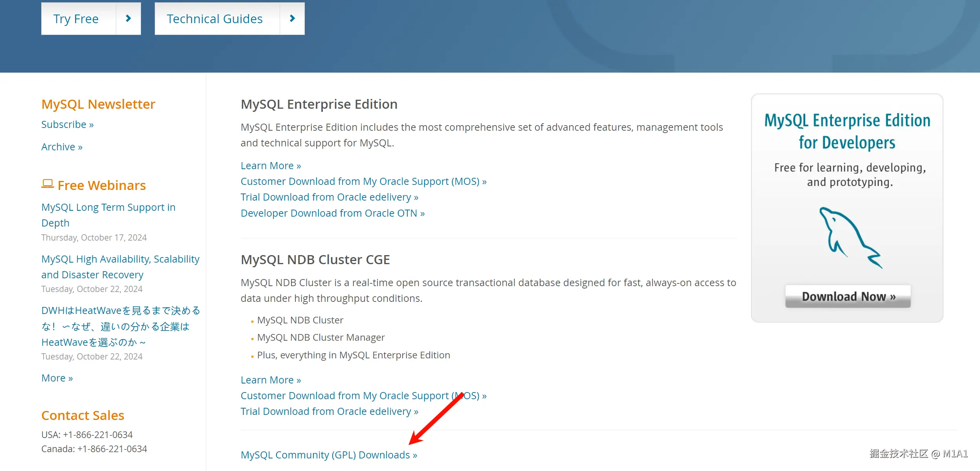Open the newsletter Archive link
The width and height of the screenshot is (980, 471).
coord(62,147)
